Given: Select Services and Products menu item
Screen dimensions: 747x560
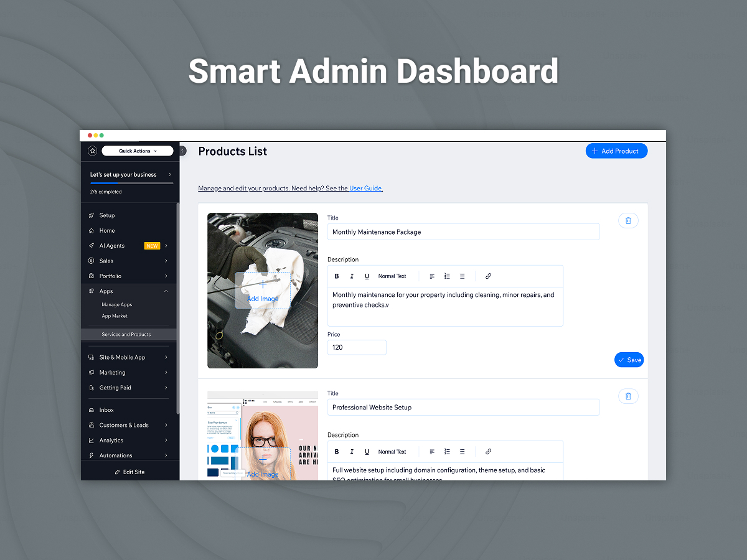Looking at the screenshot, I should click(x=129, y=334).
